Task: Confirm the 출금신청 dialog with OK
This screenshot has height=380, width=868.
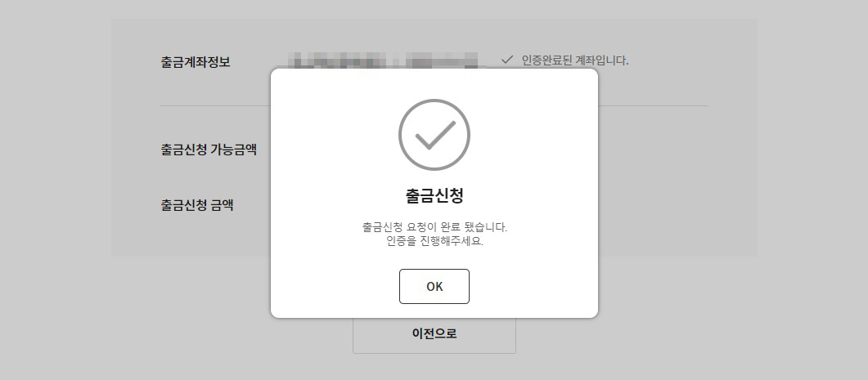Action: point(434,287)
